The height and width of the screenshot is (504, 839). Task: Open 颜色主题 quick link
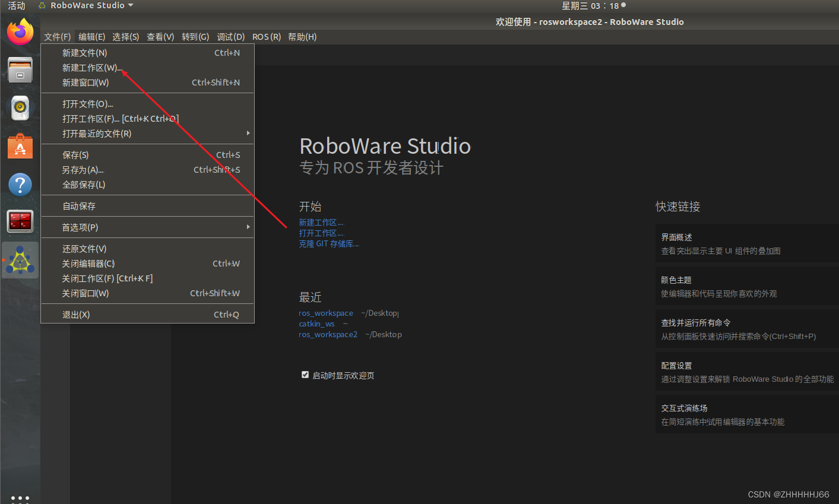point(747,286)
